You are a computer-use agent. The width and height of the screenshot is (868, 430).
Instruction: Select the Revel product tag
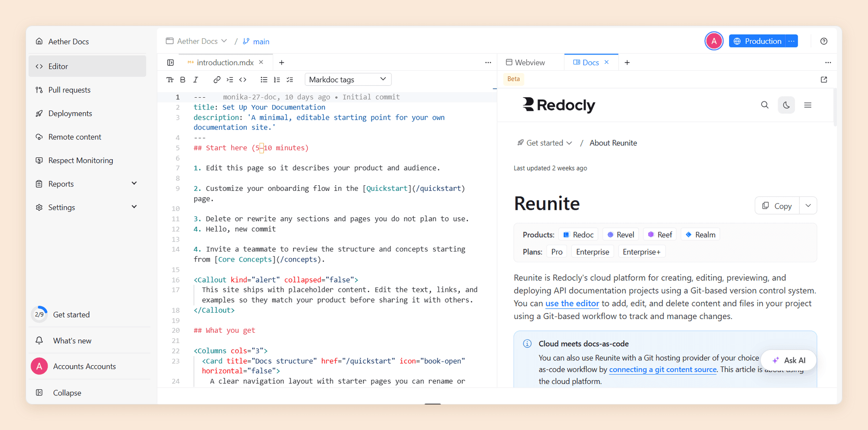coord(620,235)
